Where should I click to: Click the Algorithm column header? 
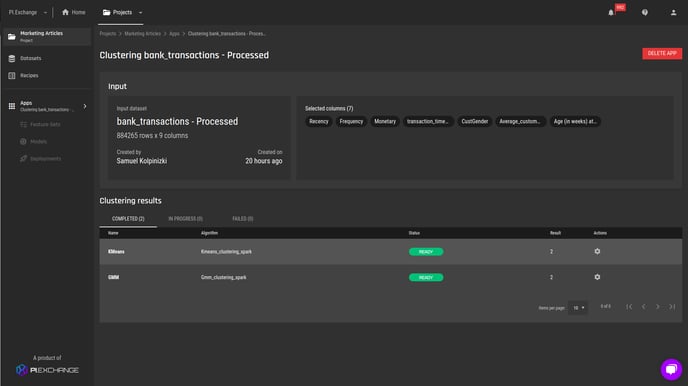(209, 233)
